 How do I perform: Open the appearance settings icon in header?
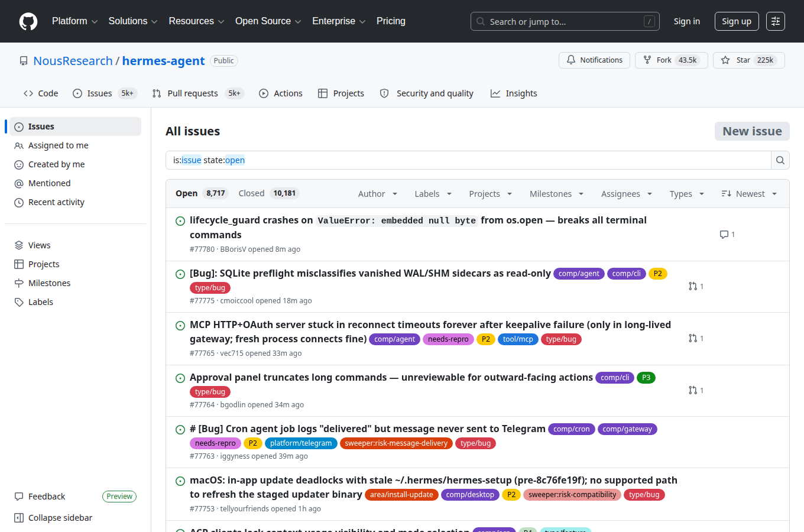point(776,21)
